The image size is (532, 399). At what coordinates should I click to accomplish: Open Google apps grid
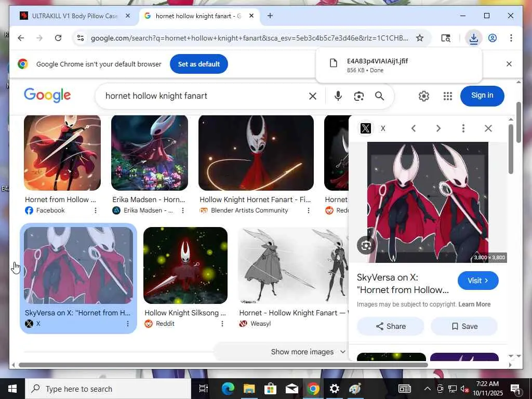pos(447,96)
